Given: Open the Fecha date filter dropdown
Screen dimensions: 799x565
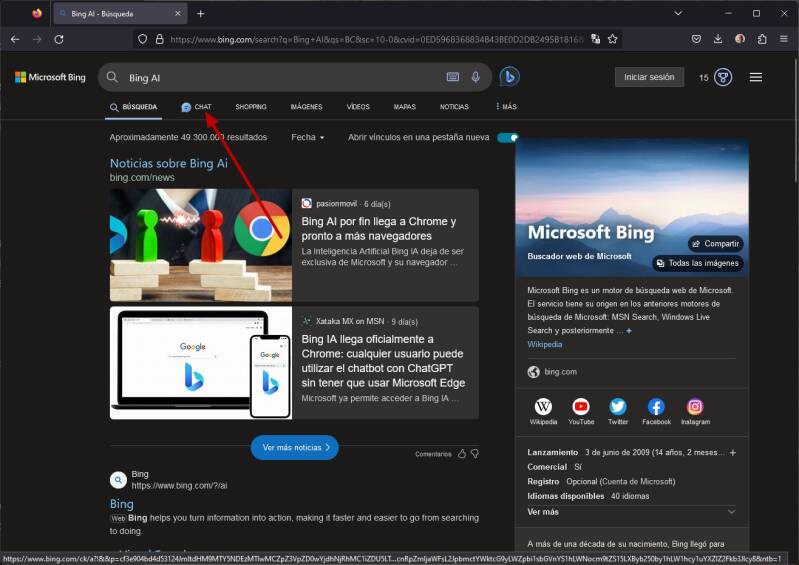Looking at the screenshot, I should (x=308, y=137).
